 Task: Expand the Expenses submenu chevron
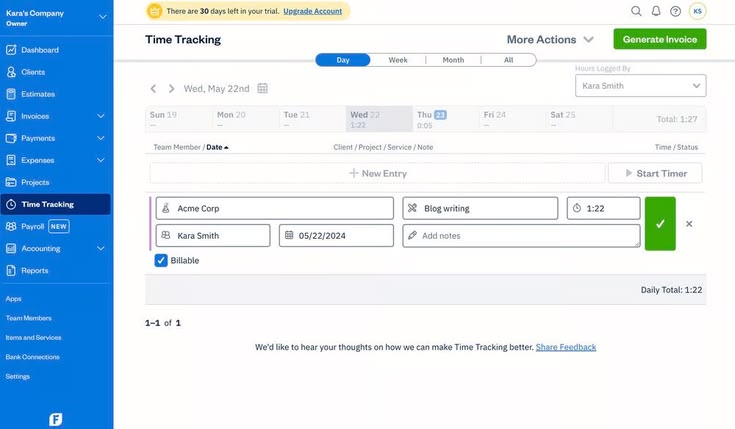pyautogui.click(x=101, y=160)
